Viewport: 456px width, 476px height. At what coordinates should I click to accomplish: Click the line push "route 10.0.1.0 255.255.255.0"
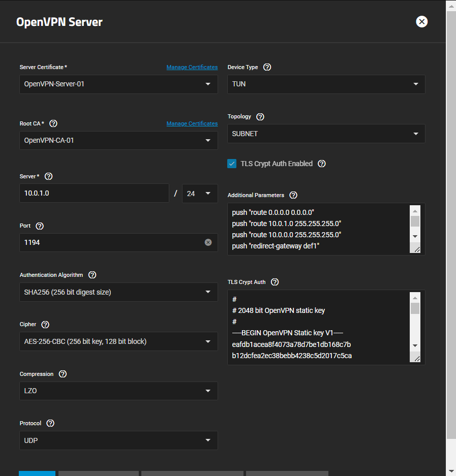click(x=287, y=224)
